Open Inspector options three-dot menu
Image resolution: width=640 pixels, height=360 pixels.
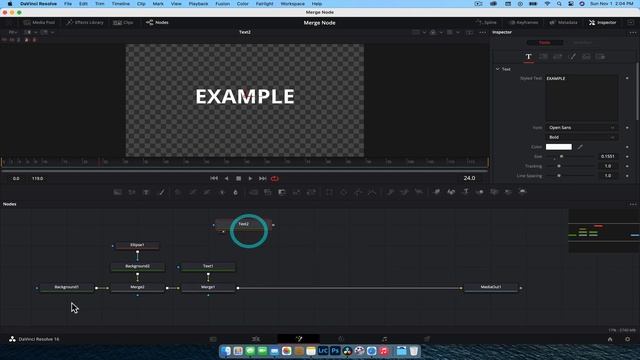click(633, 33)
